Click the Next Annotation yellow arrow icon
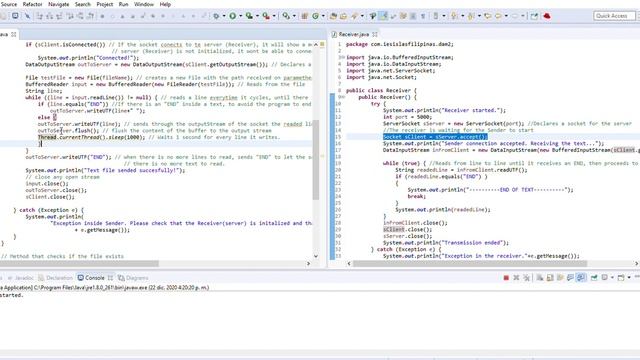Screen dimensions: 640x360 [x=454, y=16]
